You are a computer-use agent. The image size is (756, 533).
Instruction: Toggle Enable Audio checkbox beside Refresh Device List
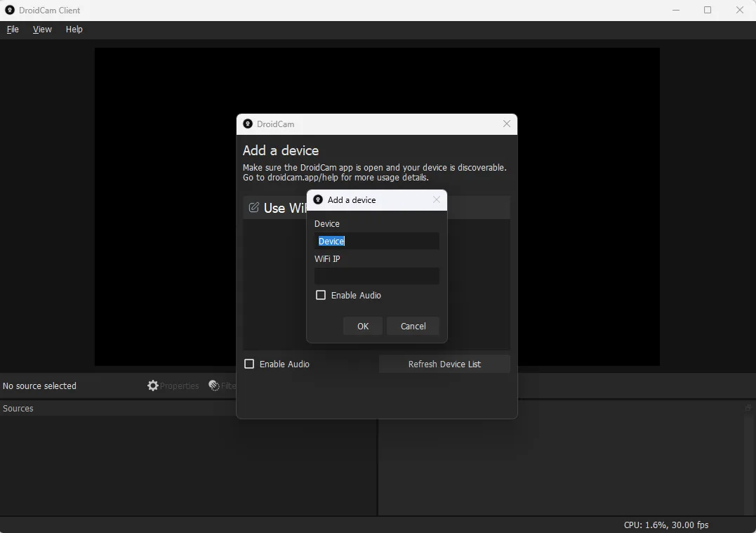[x=249, y=364]
